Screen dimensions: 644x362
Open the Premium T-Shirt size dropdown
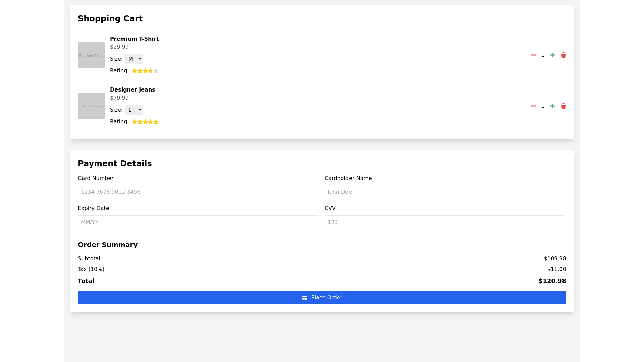tap(134, 59)
